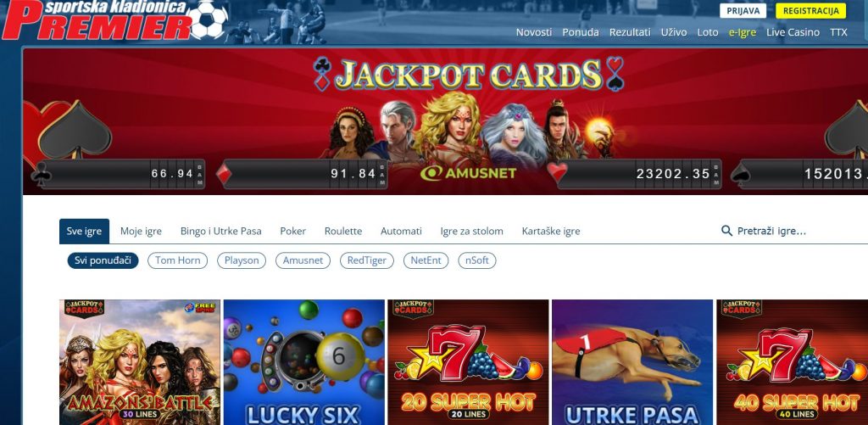Viewport: 868px width, 425px height.
Task: Click the PRIJAVA login button
Action: tap(743, 10)
